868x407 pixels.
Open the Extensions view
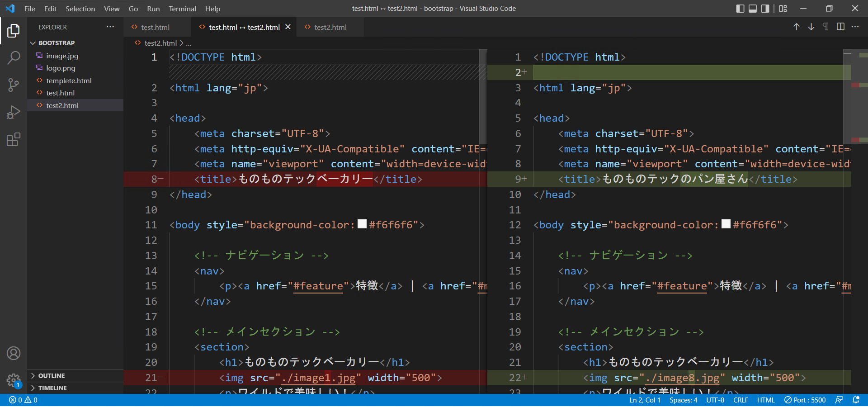[14, 139]
